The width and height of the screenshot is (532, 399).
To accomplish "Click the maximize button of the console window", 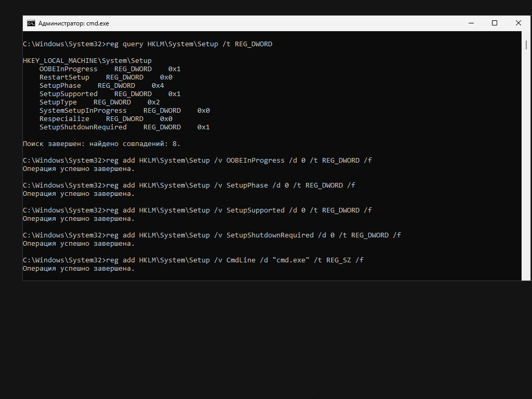I will [494, 23].
